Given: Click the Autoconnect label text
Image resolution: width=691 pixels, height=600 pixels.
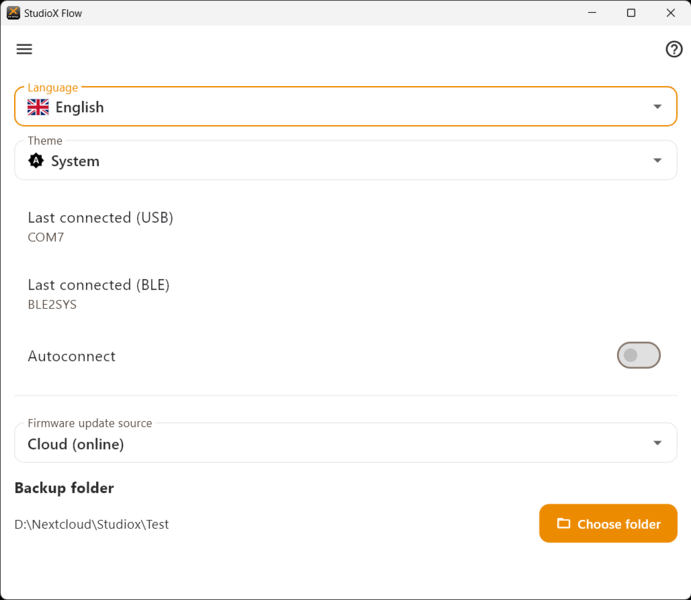Looking at the screenshot, I should tap(71, 356).
